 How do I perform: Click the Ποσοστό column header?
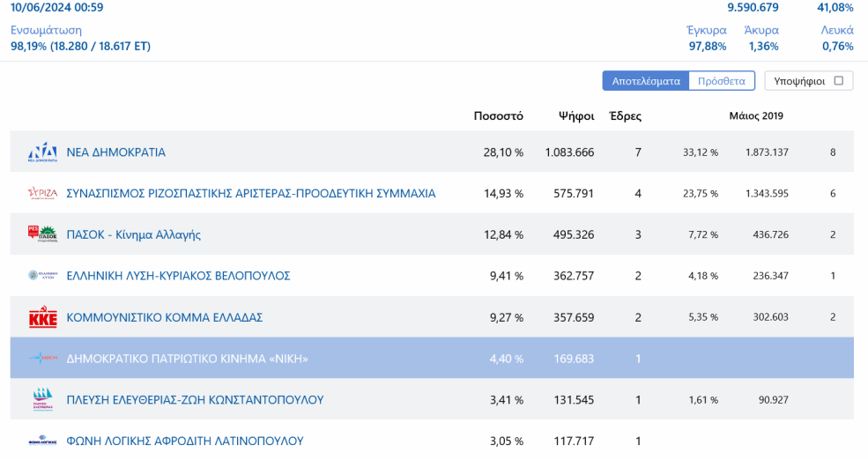coord(498,116)
